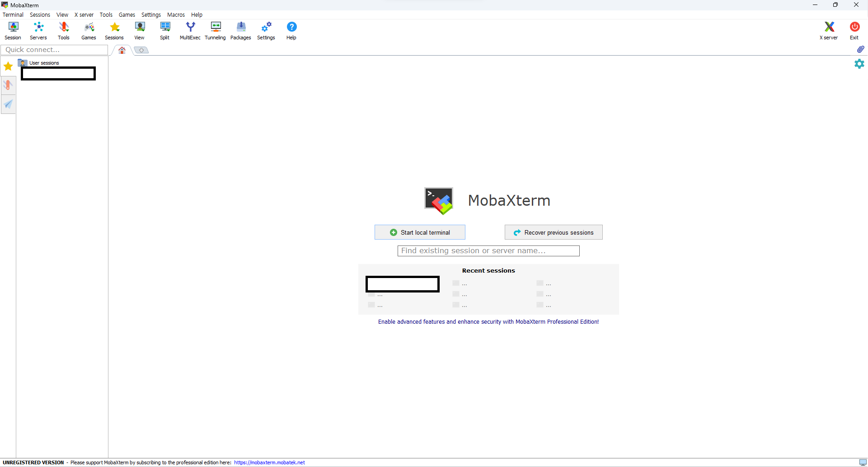Screen dimensions: 868x467
Task: Open the Sessions menu
Action: coord(40,15)
